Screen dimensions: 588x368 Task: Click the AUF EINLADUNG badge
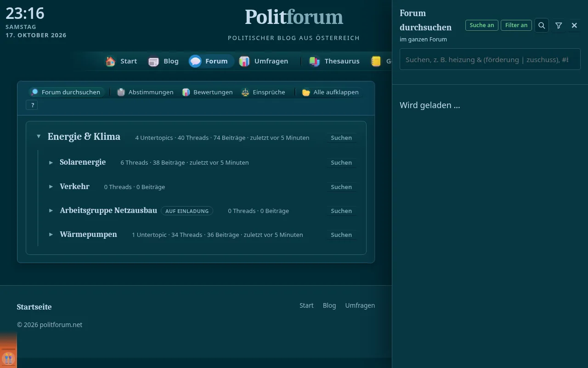tap(187, 211)
